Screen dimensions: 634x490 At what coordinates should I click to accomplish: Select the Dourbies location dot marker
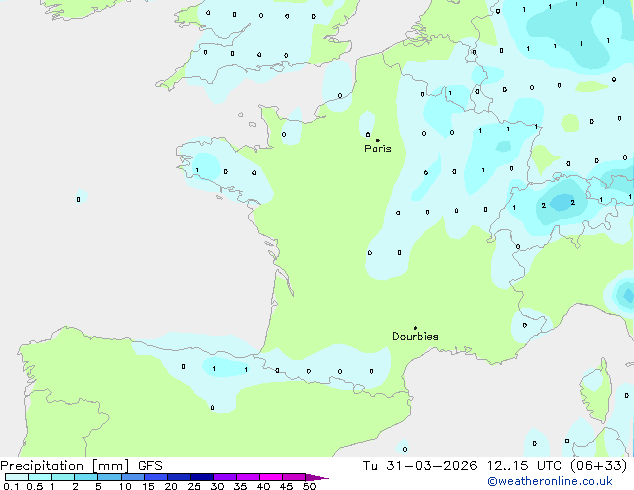(x=415, y=328)
